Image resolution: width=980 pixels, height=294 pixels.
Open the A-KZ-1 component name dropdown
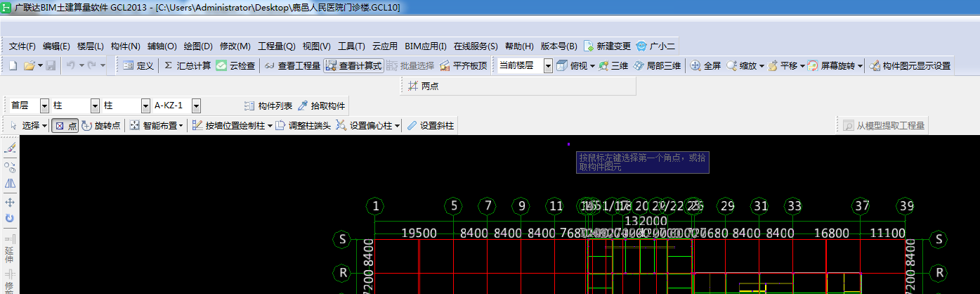(x=196, y=106)
